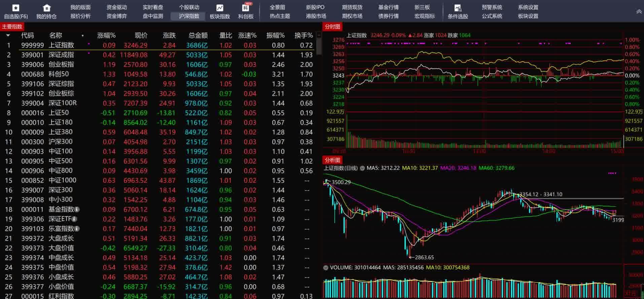
Task: Open the 全景图 menu item
Action: pyautogui.click(x=277, y=7)
